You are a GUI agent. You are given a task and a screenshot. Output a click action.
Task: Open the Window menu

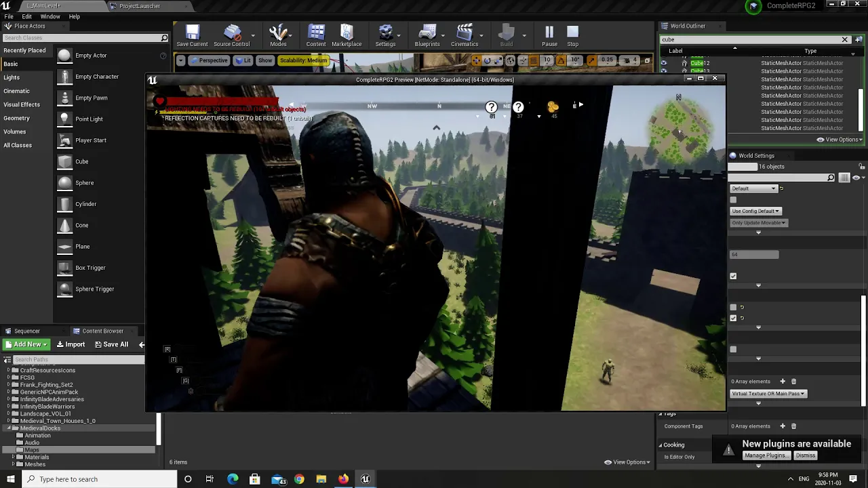pos(50,16)
